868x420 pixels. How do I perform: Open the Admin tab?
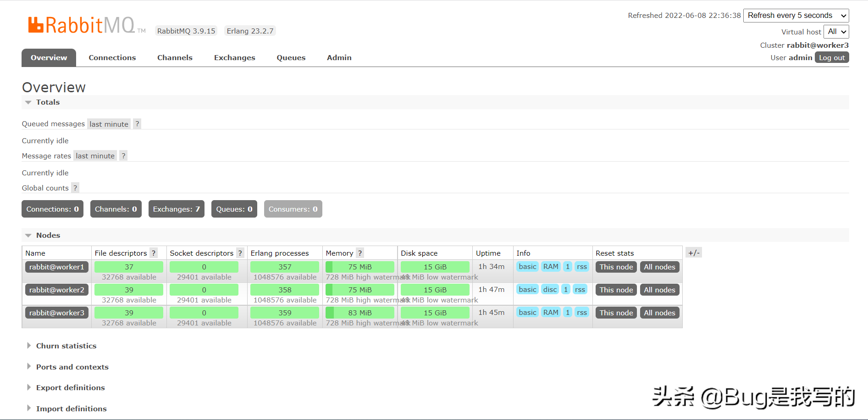pos(339,58)
